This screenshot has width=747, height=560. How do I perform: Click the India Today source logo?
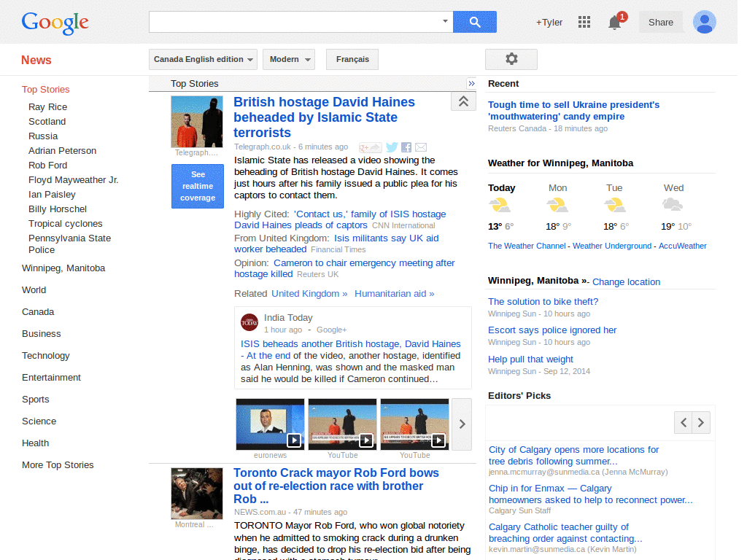pyautogui.click(x=249, y=322)
